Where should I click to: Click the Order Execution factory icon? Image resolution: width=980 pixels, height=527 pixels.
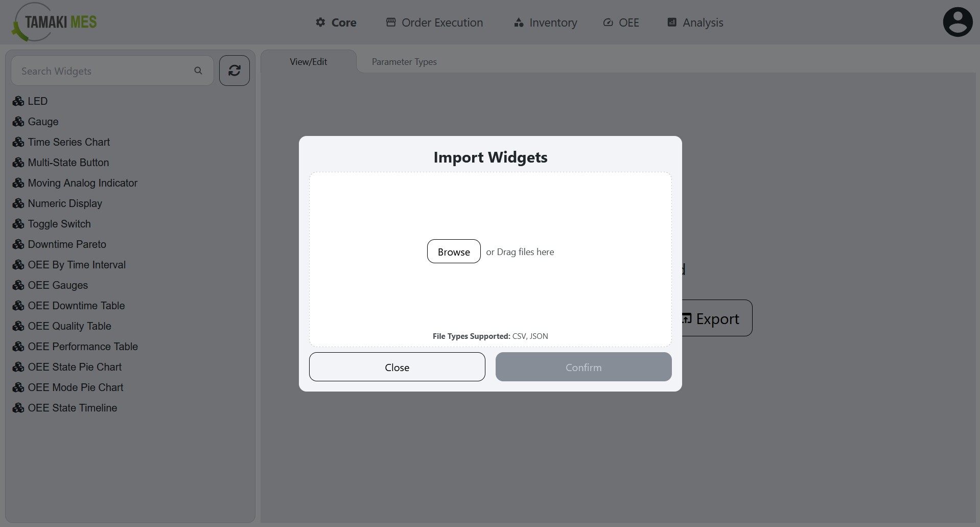pyautogui.click(x=391, y=22)
